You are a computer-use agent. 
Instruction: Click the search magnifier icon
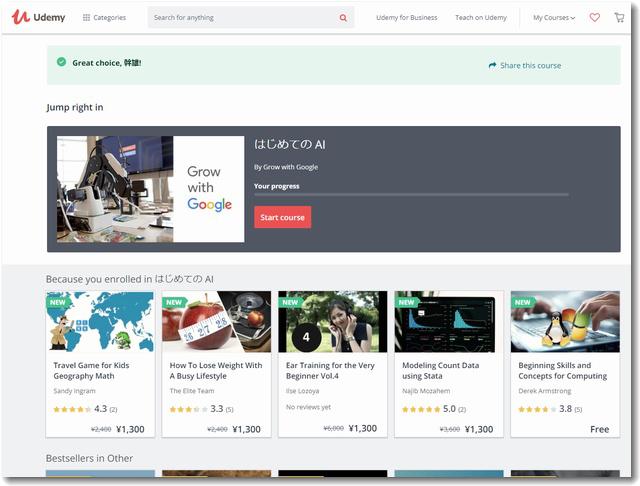click(x=343, y=18)
